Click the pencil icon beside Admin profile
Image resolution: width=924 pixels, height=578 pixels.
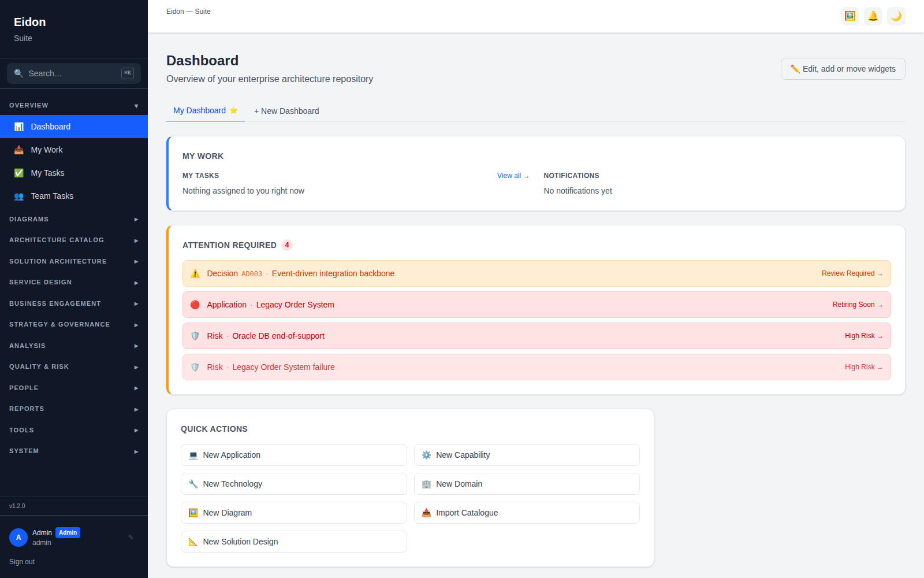pos(131,537)
